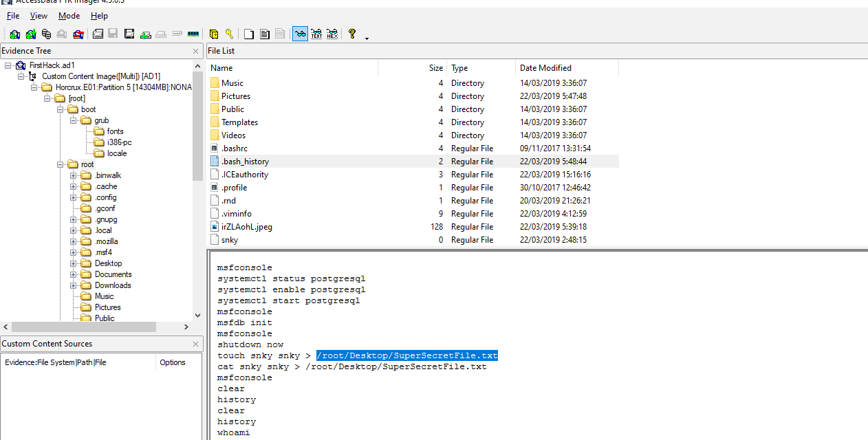Open the Mode menu
868x440 pixels.
(69, 16)
